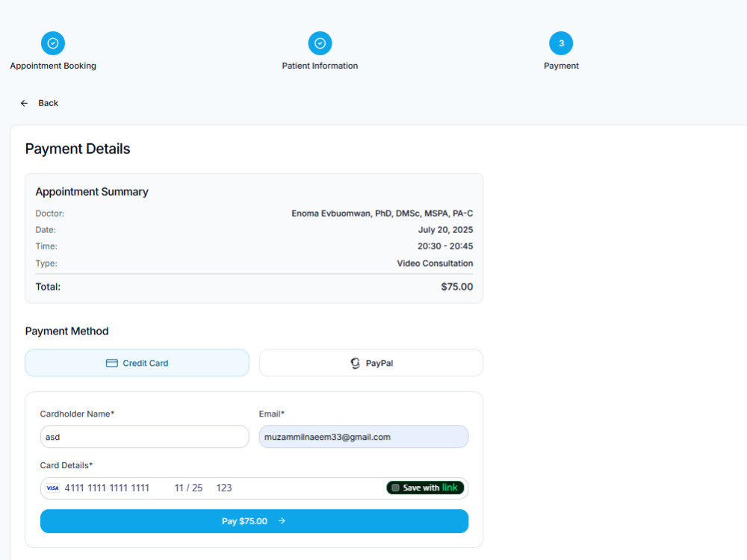Click the Email input field
The height and width of the screenshot is (560, 747).
364,437
